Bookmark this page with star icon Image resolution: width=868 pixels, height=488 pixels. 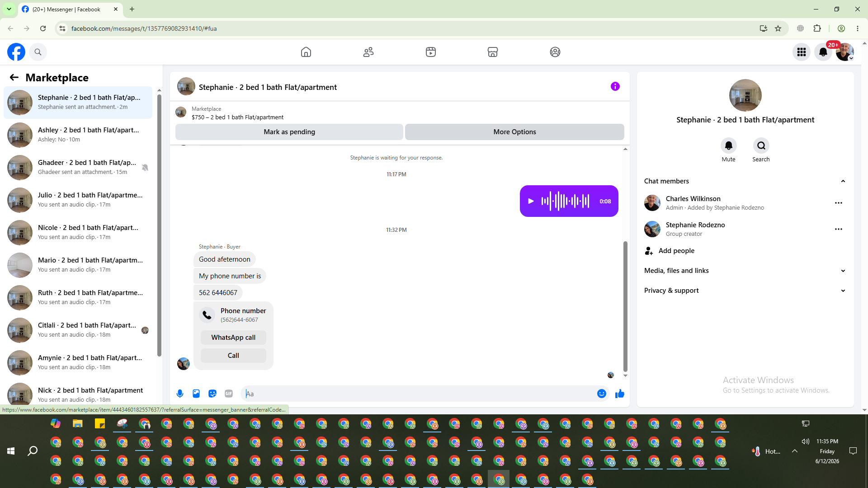[x=778, y=28]
